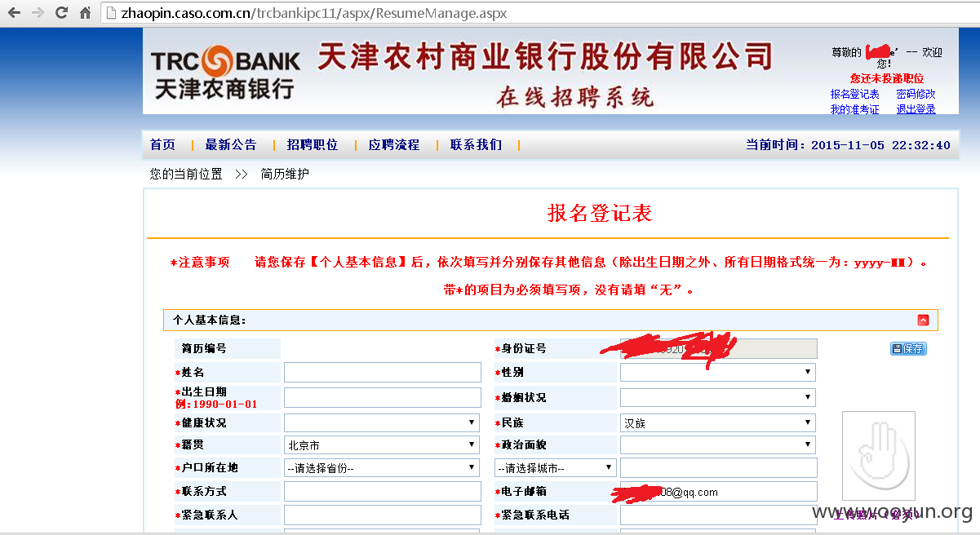Click the 个人基本信息 section header
The height and width of the screenshot is (535, 980).
[551, 321]
